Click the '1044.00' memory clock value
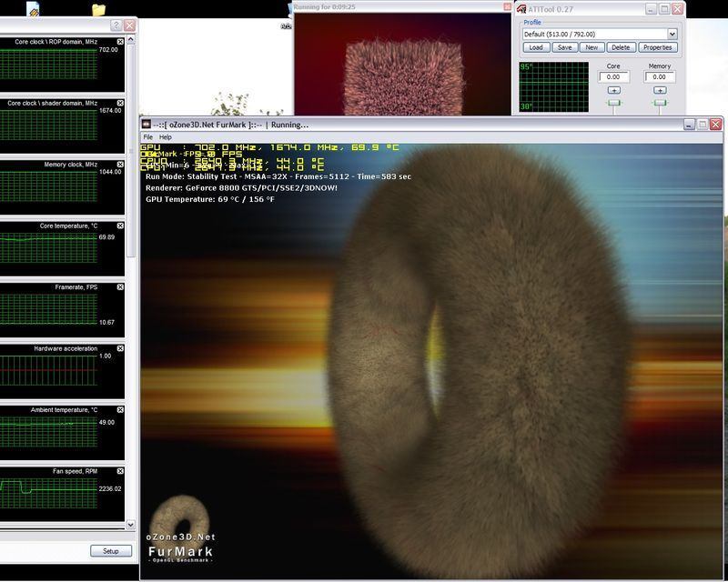Screen dimensions: 728x582 tap(110, 172)
